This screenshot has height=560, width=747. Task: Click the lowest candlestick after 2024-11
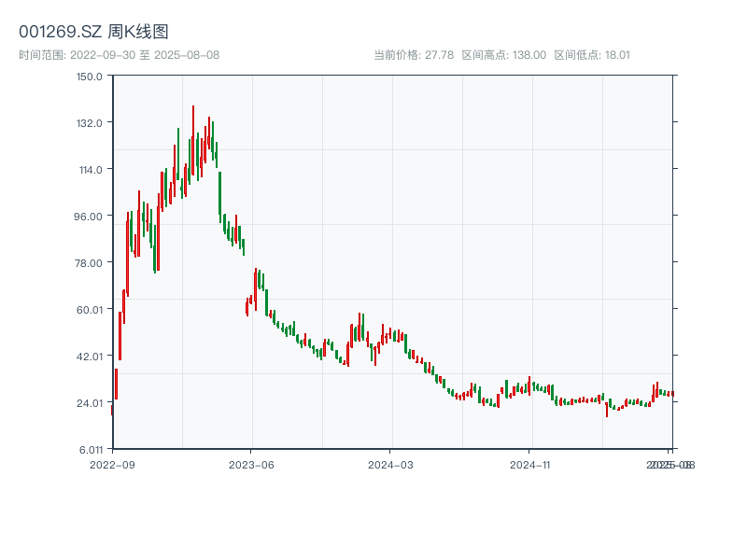tap(607, 411)
